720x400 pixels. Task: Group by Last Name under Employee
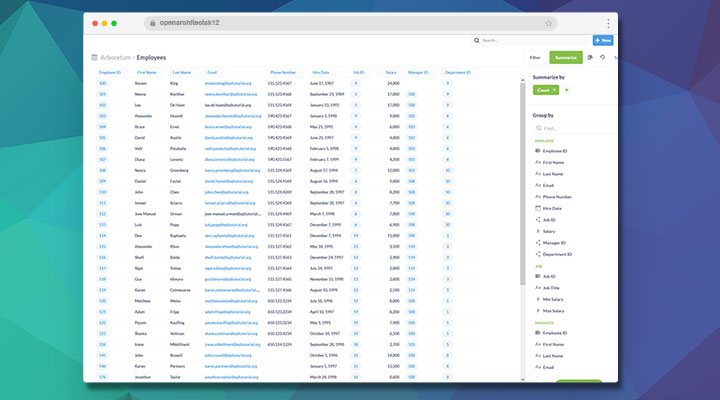pos(553,174)
